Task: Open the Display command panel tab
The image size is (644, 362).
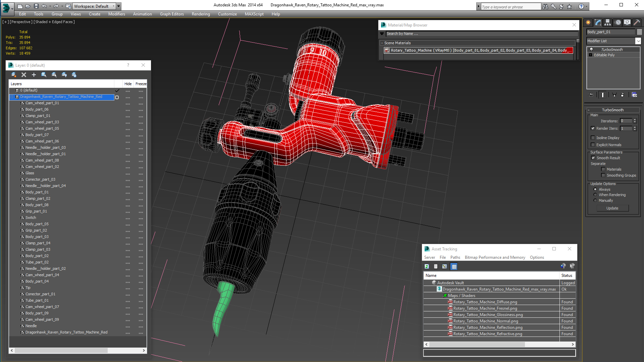Action: click(627, 22)
